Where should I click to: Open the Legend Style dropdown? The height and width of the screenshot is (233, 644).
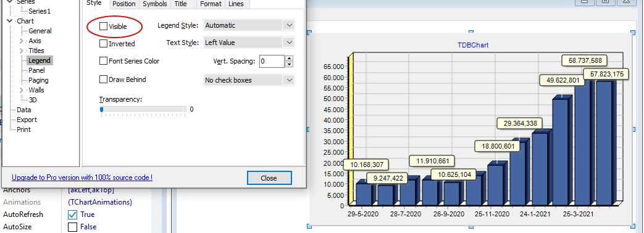coord(249,25)
